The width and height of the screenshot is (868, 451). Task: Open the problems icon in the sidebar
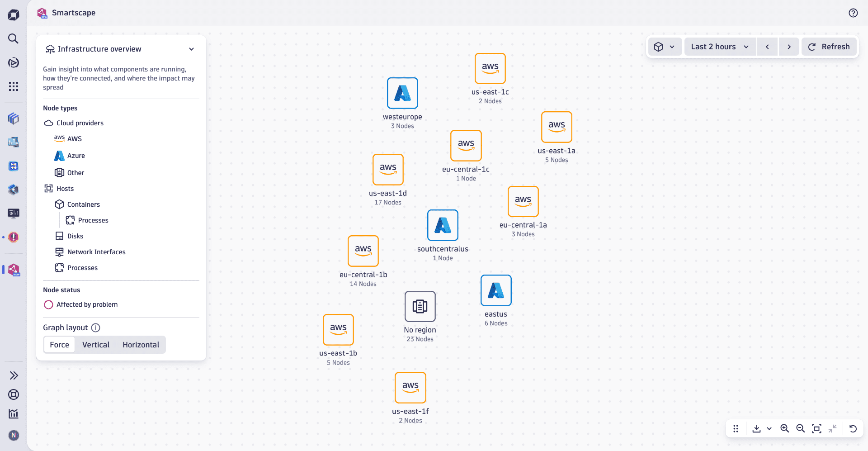[13, 236]
